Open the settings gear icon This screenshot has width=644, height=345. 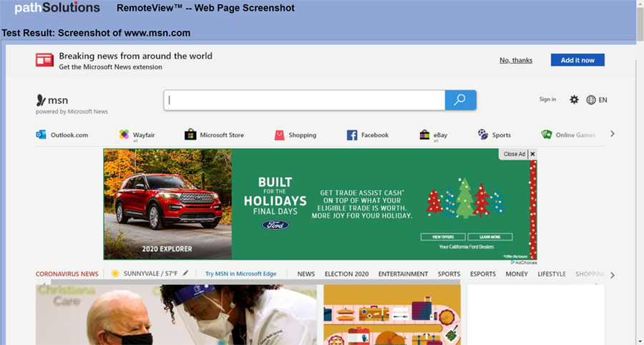574,100
